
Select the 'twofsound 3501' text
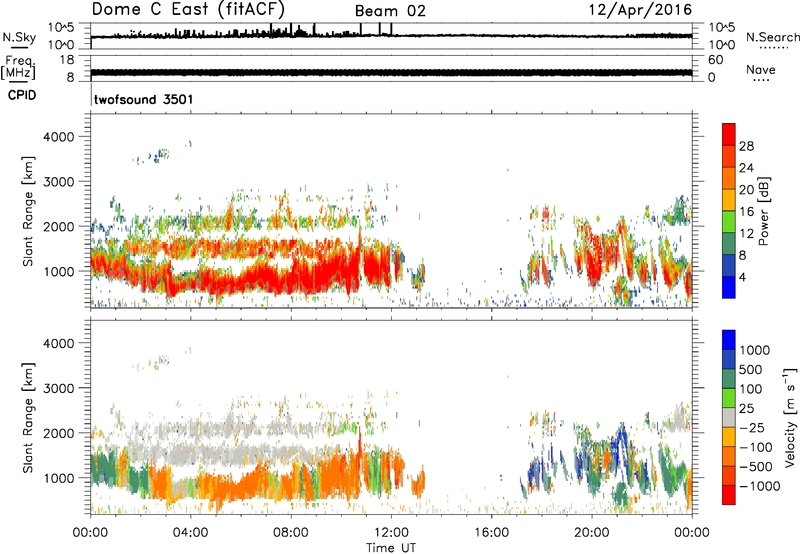tap(144, 99)
